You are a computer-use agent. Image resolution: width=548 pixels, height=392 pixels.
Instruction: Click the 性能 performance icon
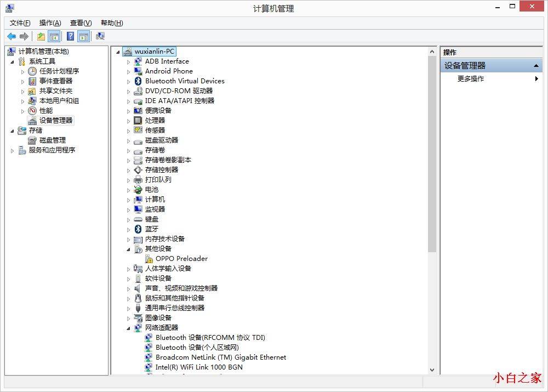point(32,111)
